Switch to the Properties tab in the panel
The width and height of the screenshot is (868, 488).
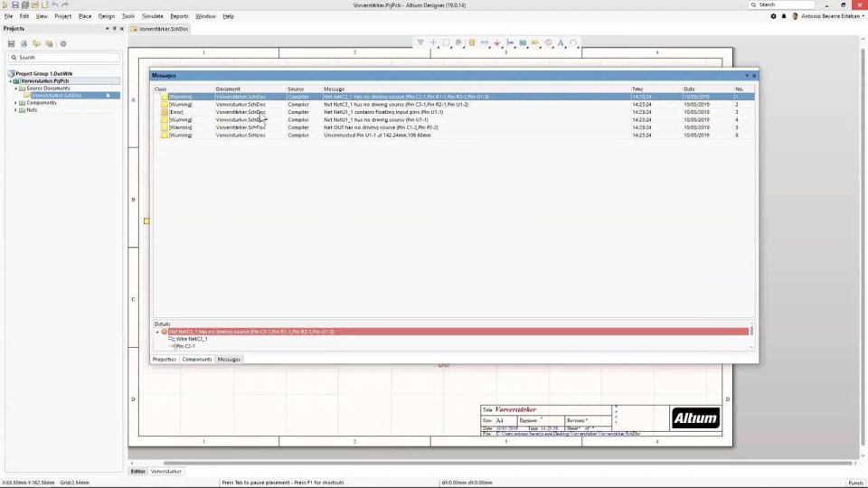(x=165, y=360)
